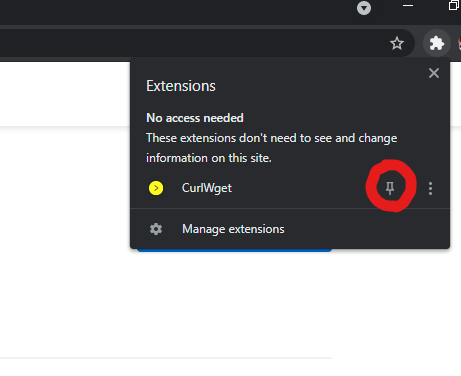
Task: Open the round dropdown arrow in title bar
Action: coord(364,8)
